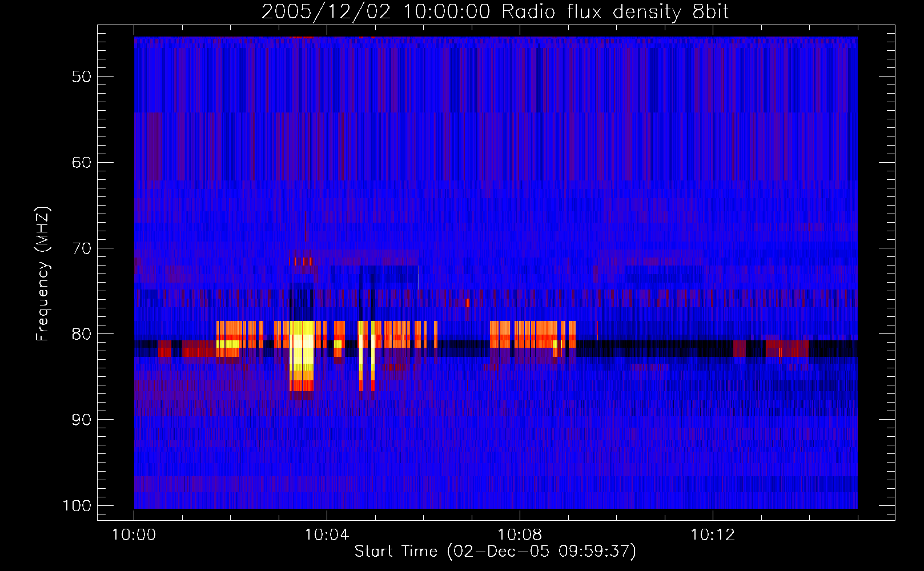924x571 pixels.
Task: Click the '10:04' time tick label
Action: pyautogui.click(x=327, y=535)
